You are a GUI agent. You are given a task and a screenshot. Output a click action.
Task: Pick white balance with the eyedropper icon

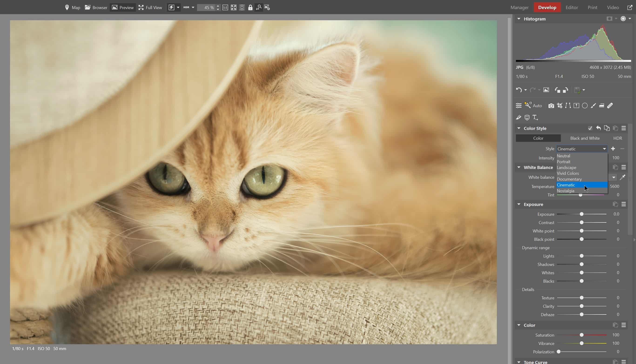click(x=623, y=177)
